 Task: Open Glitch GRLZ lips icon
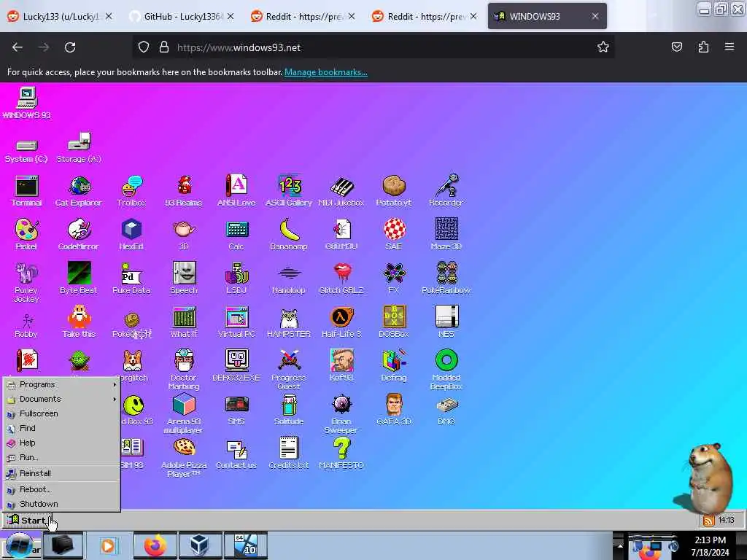(341, 278)
